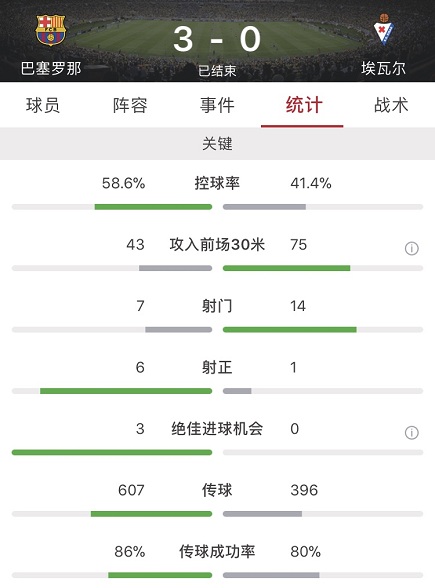Click the 3 - 0 match score
The width and height of the screenshot is (435, 588).
217,39
